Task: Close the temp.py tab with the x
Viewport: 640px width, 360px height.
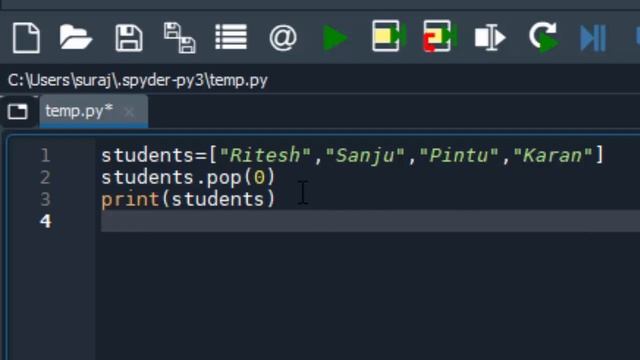Action: (x=129, y=112)
